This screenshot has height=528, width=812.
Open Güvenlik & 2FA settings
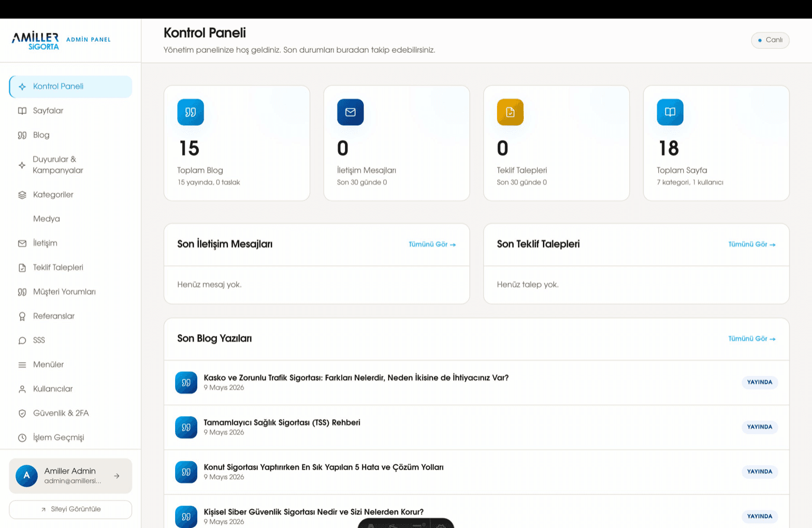click(x=71, y=414)
